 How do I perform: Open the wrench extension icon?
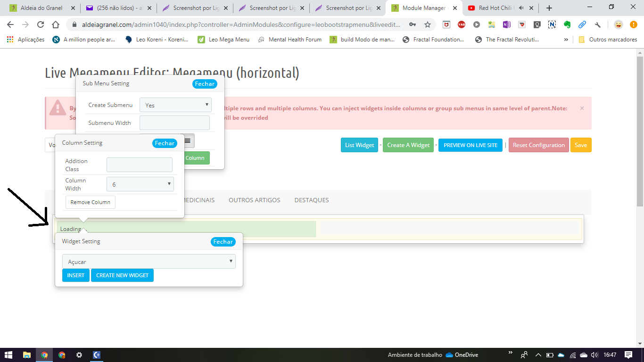click(598, 25)
